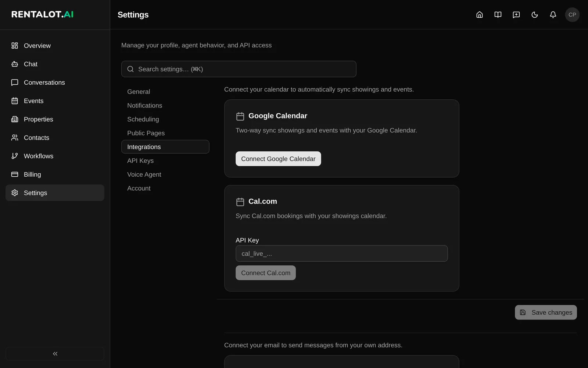
Task: Open Events in sidebar
Action: tap(55, 101)
